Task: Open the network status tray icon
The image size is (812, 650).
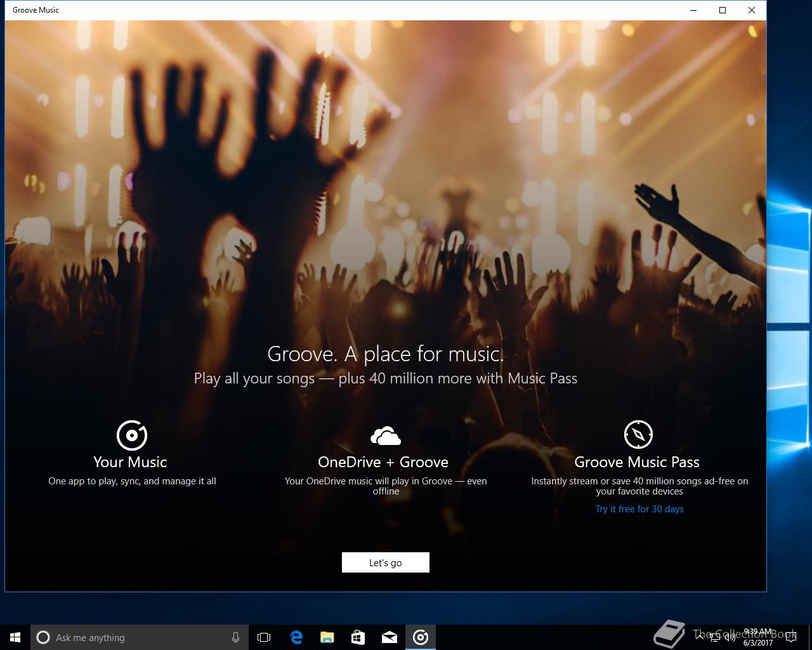Action: (716, 637)
